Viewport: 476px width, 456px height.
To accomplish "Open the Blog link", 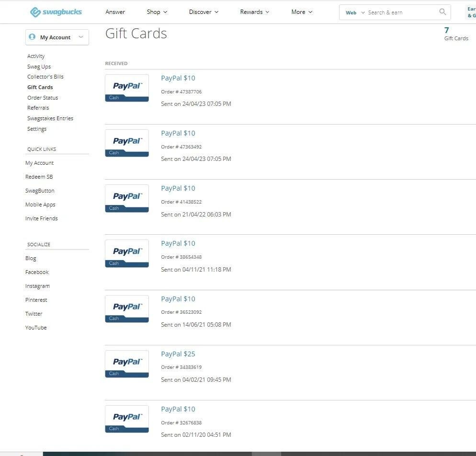I will click(x=31, y=258).
